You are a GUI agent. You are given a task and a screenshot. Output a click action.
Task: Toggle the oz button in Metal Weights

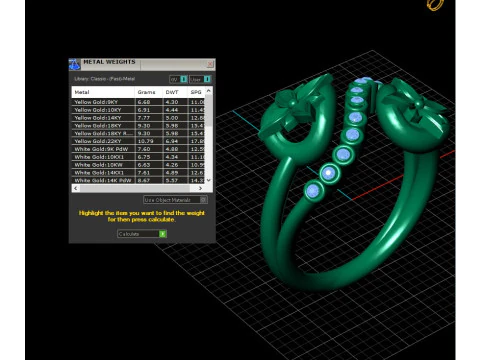click(179, 79)
